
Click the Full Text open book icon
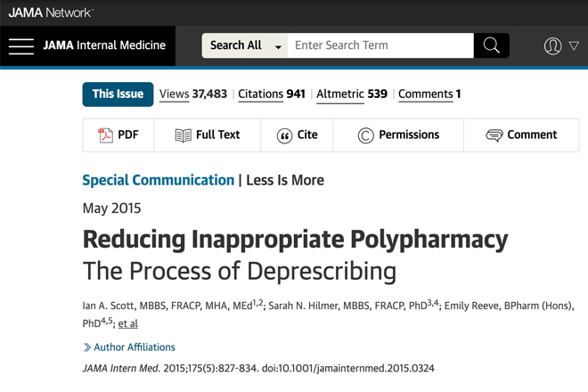(183, 135)
